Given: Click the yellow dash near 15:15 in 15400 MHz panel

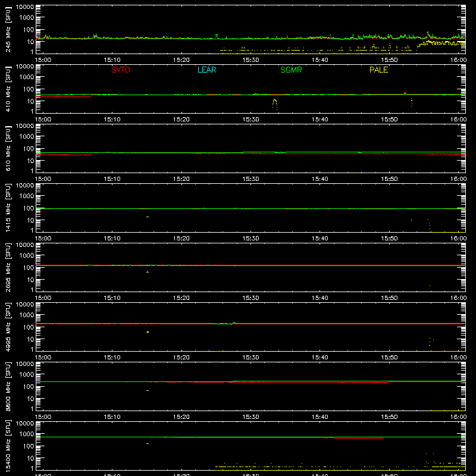Looking at the screenshot, I should (148, 444).
